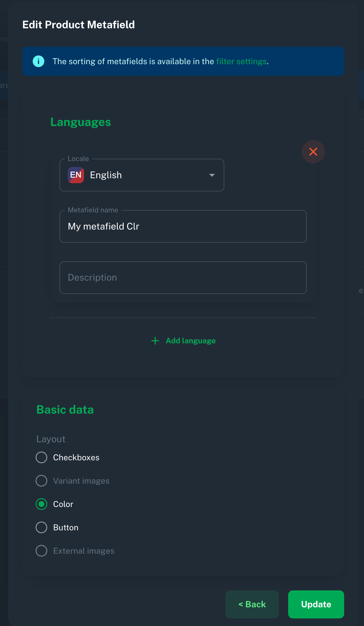Click Add language
Viewport: 364px width, 626px height.
(190, 341)
